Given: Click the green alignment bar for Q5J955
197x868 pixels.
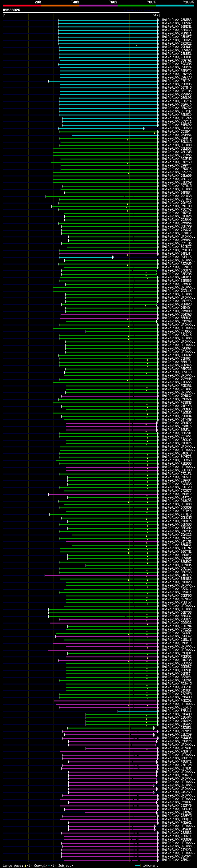Looking at the screenshot, I should 122,332.
